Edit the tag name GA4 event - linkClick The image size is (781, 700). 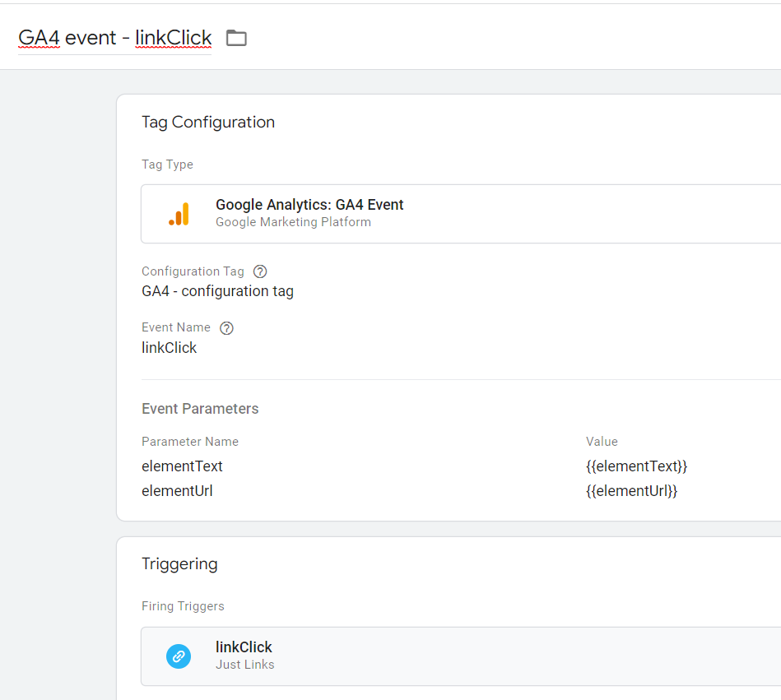[x=114, y=38]
